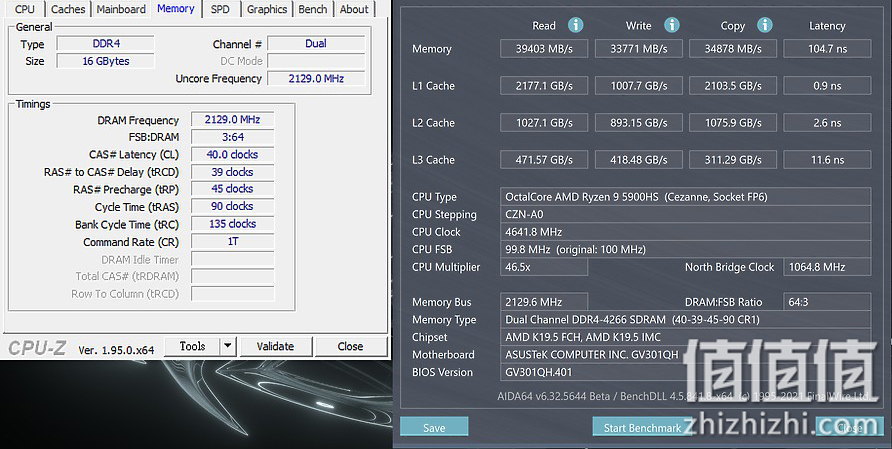The image size is (892, 449).
Task: Click the Validate button
Action: coord(275,346)
